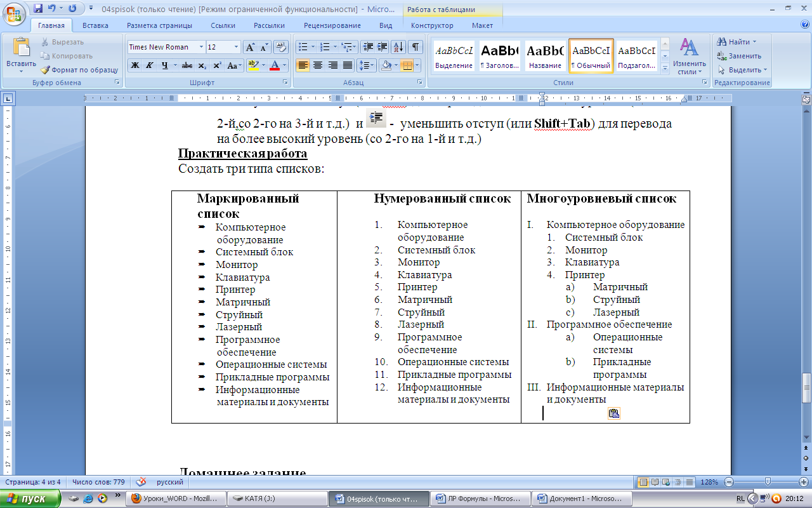812x508 pixels.
Task: Increase the font size (grow font)
Action: click(x=250, y=47)
